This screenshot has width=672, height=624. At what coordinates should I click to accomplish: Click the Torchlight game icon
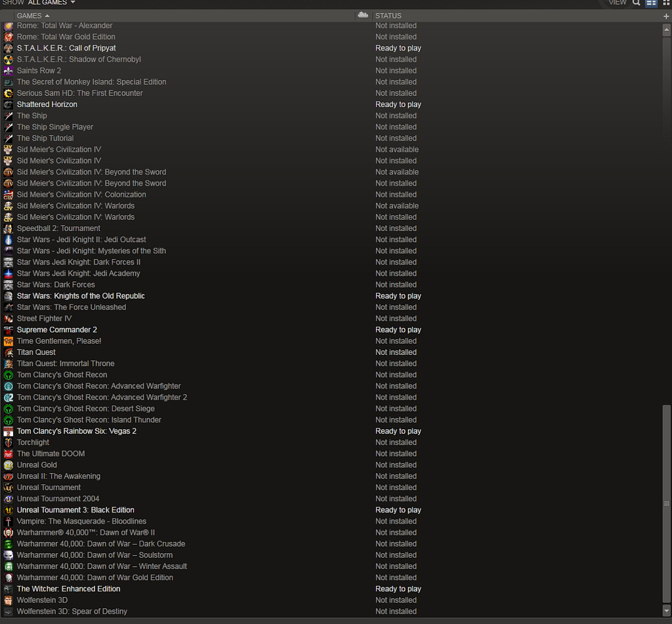click(8, 443)
